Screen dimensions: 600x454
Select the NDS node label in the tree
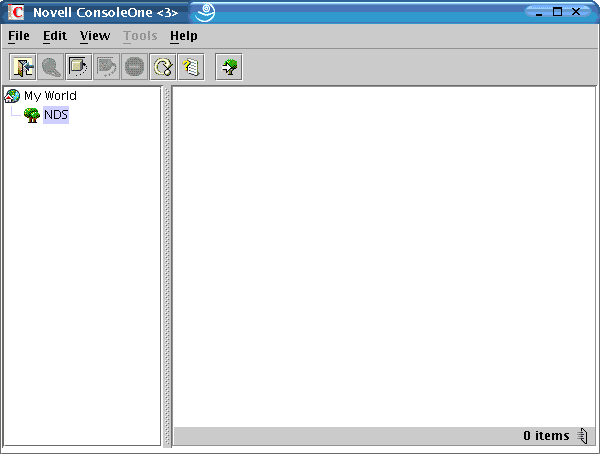point(56,115)
